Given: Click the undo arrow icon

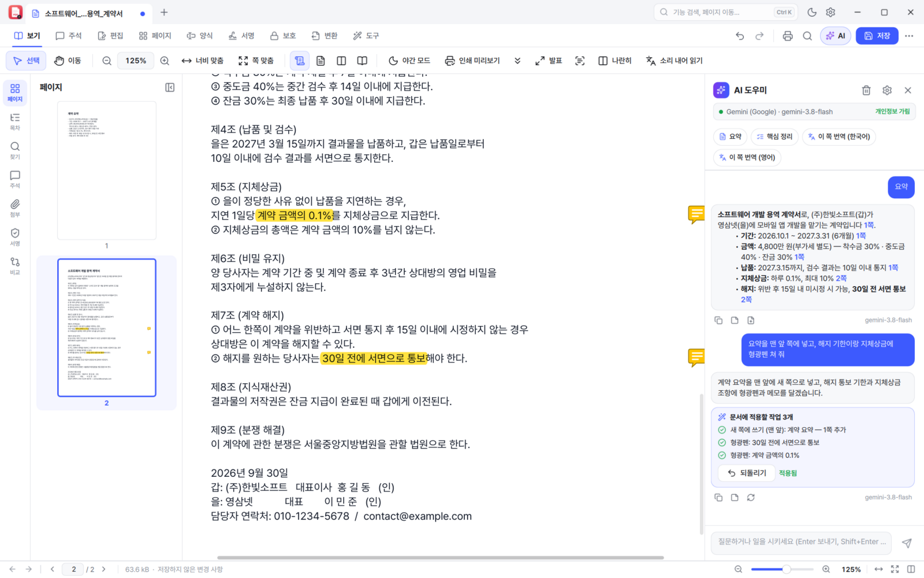Looking at the screenshot, I should point(740,36).
